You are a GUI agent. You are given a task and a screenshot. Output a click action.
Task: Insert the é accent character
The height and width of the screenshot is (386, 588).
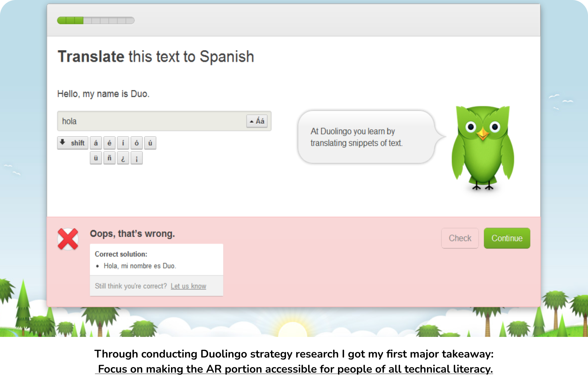pos(109,143)
